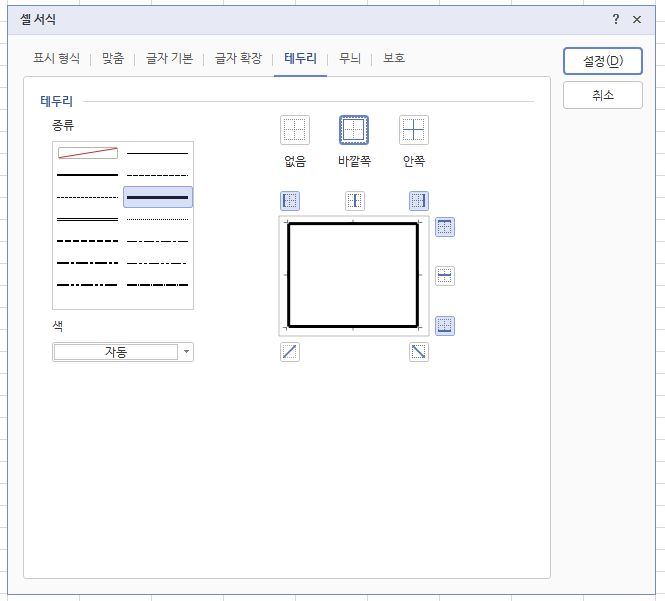This screenshot has height=601, width=665.
Task: Open the 색 color dropdown arrow
Action: pos(186,352)
